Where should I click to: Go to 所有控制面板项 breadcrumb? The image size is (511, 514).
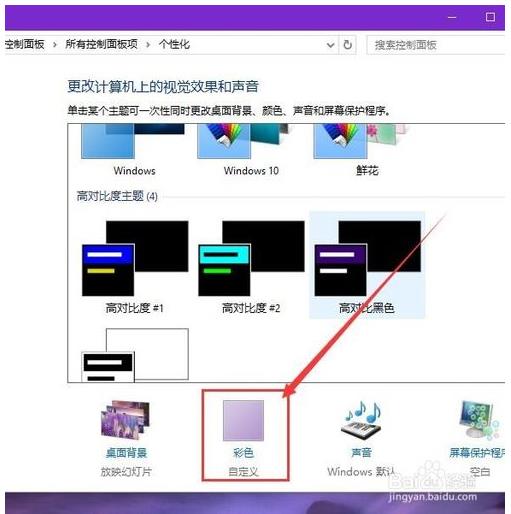[x=102, y=44]
